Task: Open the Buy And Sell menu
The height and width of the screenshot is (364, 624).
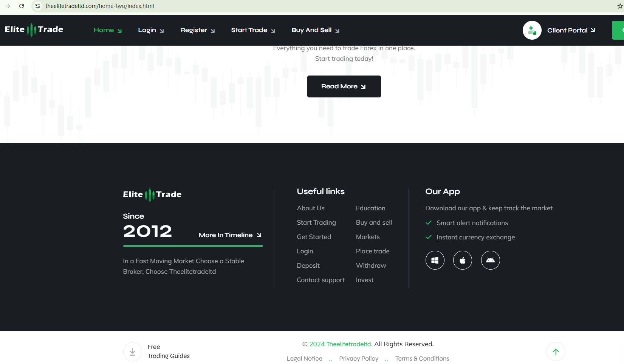Action: (315, 30)
